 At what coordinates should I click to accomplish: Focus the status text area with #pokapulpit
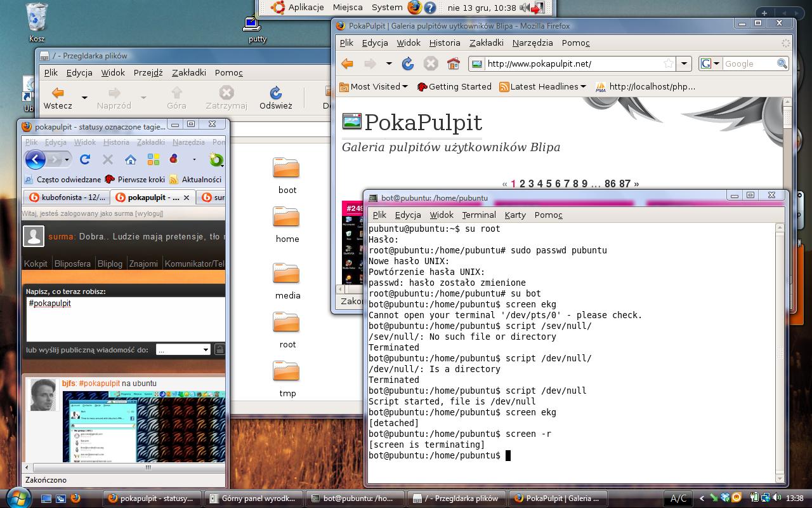click(x=126, y=319)
